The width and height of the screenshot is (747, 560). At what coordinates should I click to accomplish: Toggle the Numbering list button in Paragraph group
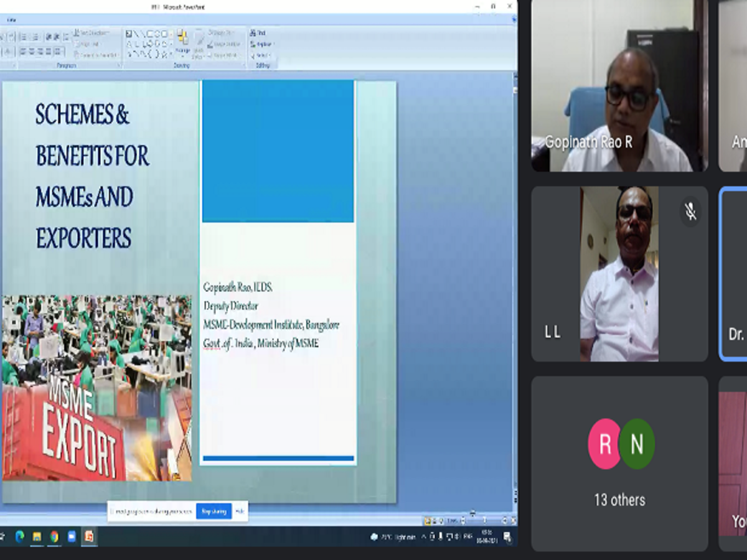click(x=35, y=37)
